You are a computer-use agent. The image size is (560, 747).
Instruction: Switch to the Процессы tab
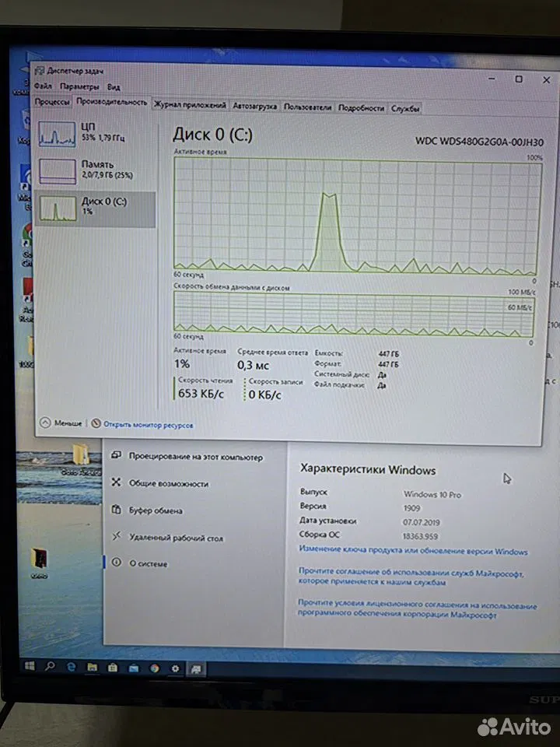(52, 102)
